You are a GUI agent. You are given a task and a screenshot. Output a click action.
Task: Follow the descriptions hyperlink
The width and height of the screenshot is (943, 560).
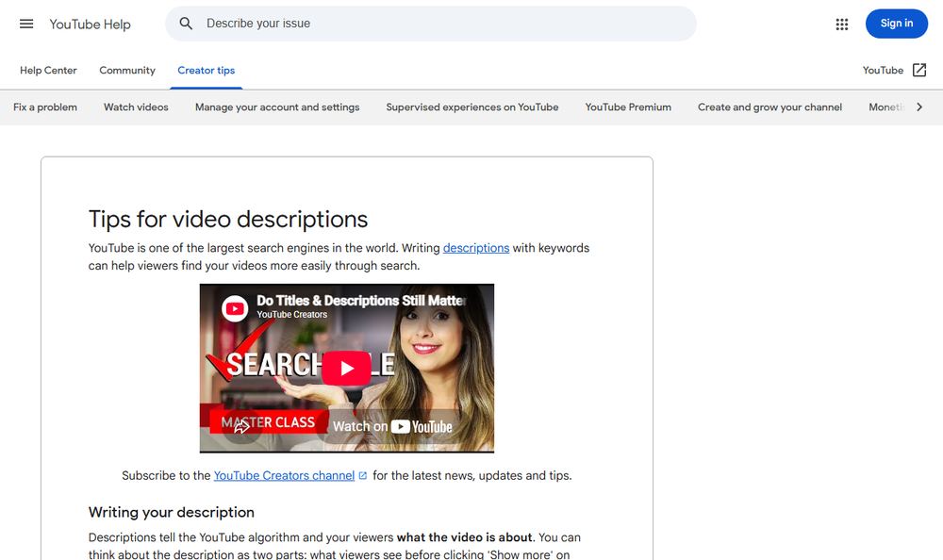[475, 248]
